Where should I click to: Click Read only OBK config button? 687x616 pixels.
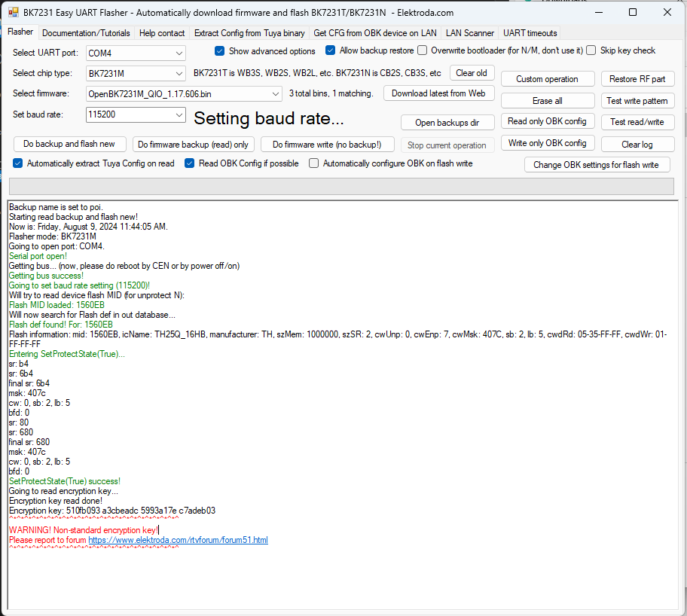547,121
